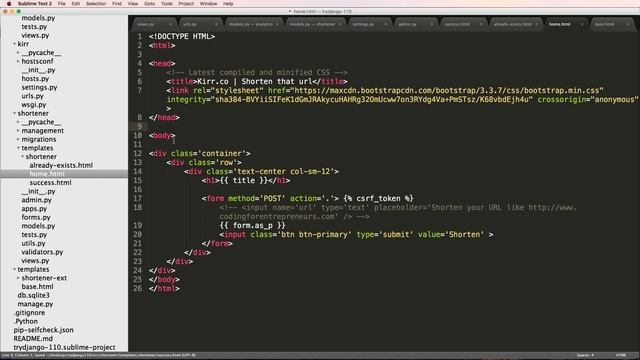The width and height of the screenshot is (640, 360).
Task: Open wsgi.py in the sidebar
Action: (x=34, y=104)
